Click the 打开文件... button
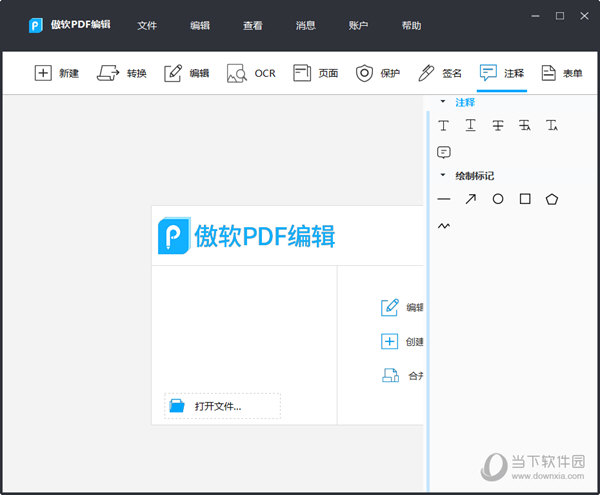This screenshot has width=600, height=495. tap(222, 406)
